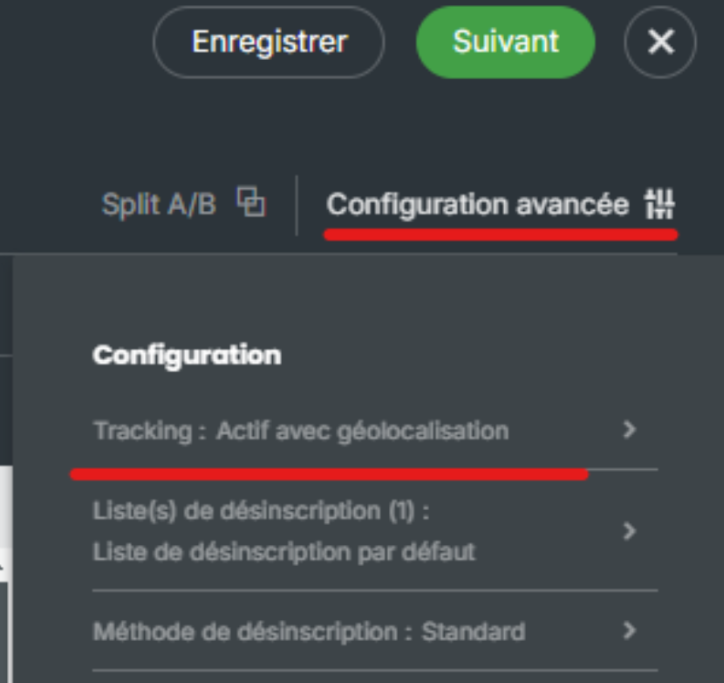Viewport: 724px width, 683px height.
Task: Select 'Liste de désinscription par défaut' text
Action: pyautogui.click(x=284, y=551)
